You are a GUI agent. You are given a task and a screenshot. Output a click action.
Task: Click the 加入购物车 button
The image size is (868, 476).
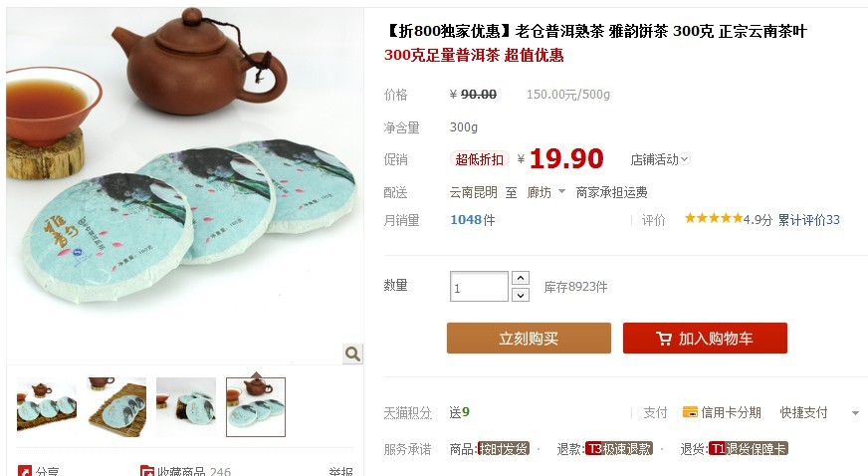[x=705, y=339]
